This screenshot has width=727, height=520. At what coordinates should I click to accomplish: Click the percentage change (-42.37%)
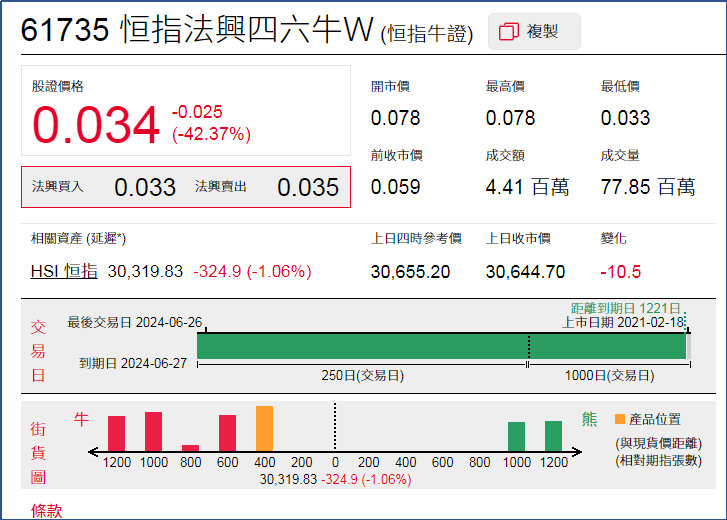click(x=211, y=134)
